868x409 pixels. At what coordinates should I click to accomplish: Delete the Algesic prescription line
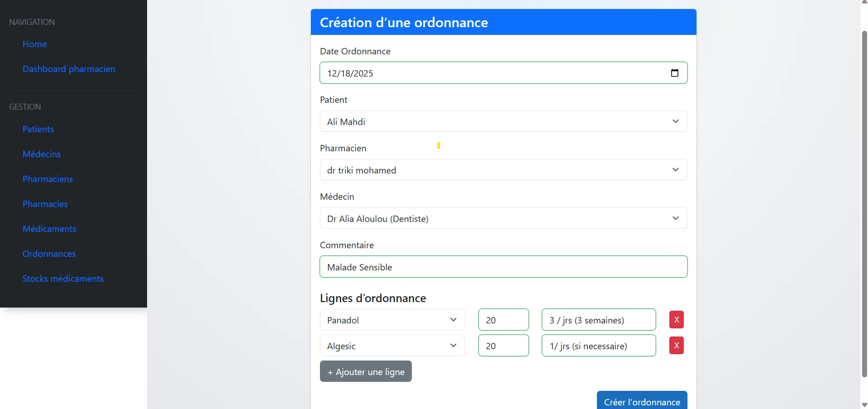pos(676,346)
